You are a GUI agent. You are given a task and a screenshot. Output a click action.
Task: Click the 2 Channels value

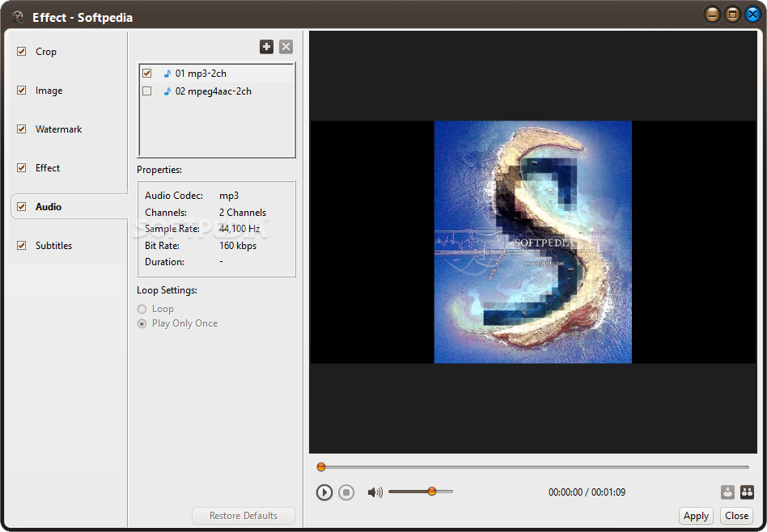pos(243,212)
